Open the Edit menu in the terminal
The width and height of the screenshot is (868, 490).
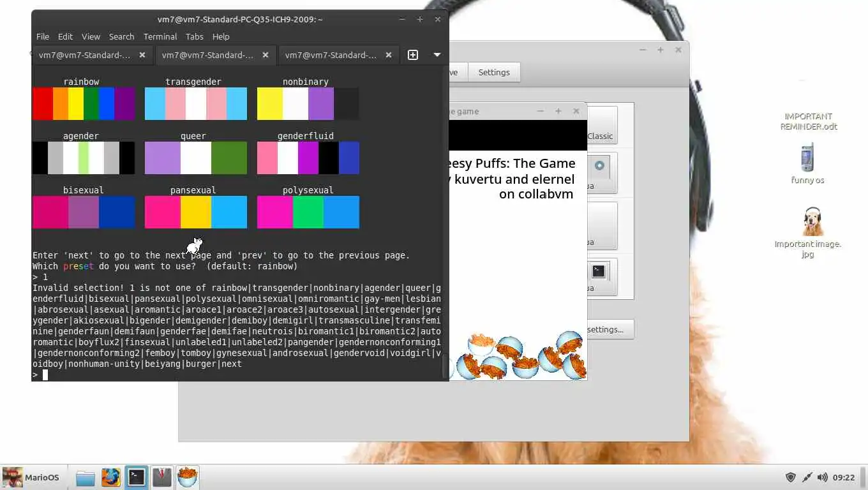(x=65, y=36)
